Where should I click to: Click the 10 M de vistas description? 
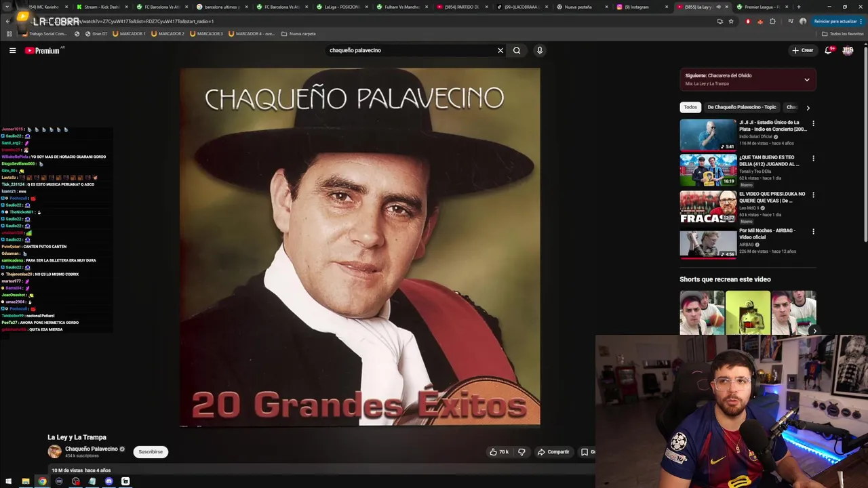point(81,470)
